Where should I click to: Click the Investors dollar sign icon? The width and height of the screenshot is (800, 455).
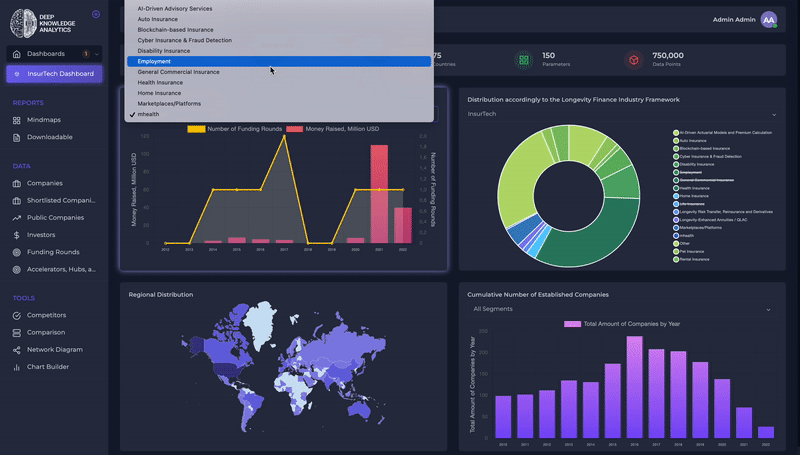(x=16, y=235)
